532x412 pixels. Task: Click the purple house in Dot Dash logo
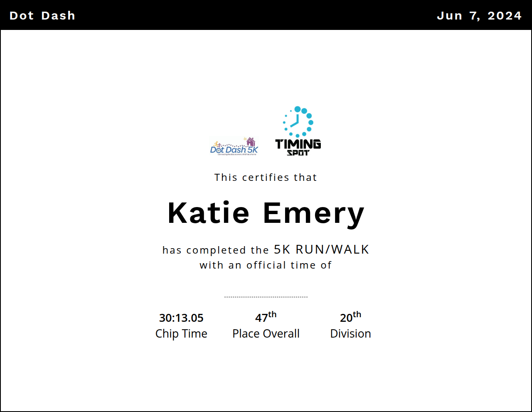tap(251, 142)
